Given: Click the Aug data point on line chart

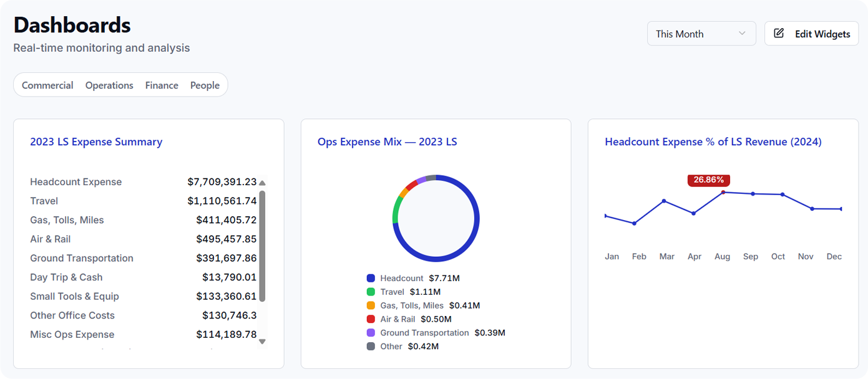Looking at the screenshot, I should (x=723, y=192).
